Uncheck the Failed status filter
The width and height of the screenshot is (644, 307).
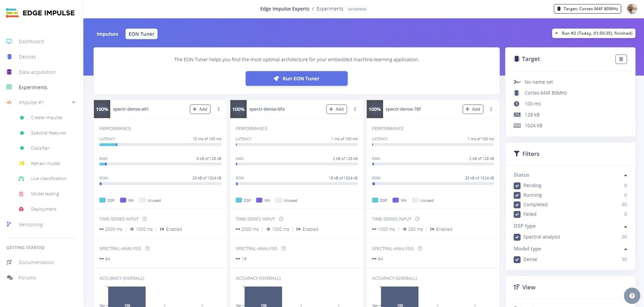coord(517,214)
